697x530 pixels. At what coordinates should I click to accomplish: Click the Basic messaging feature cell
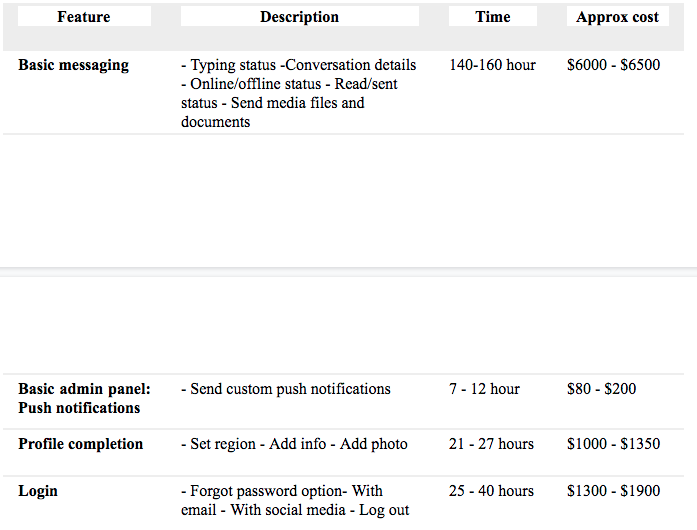(x=73, y=65)
